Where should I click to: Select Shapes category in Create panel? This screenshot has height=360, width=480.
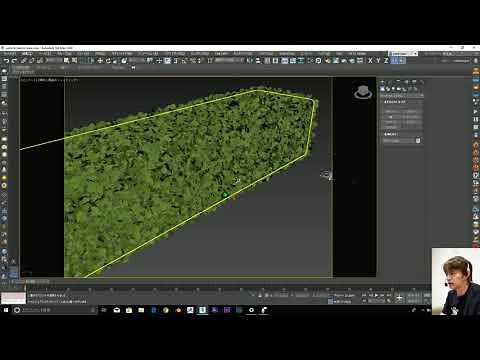(x=388, y=89)
